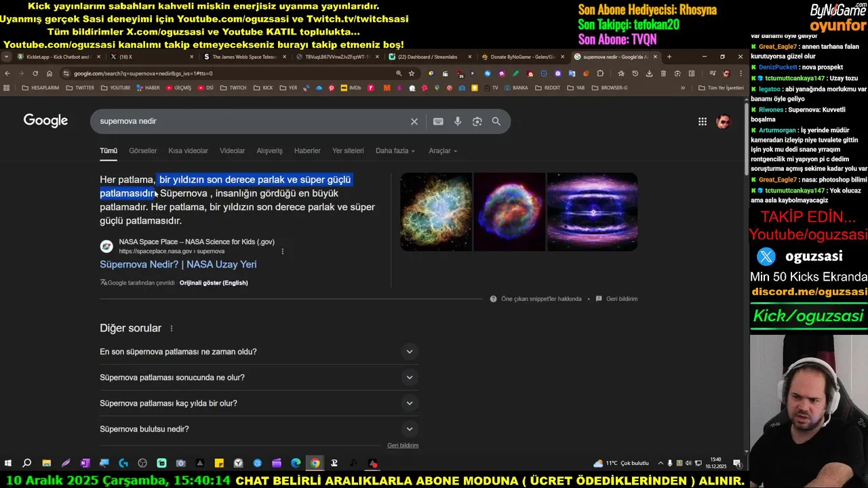This screenshot has height=488, width=868.
Task: Switch to the Kısa videolar tab
Action: coord(188,150)
